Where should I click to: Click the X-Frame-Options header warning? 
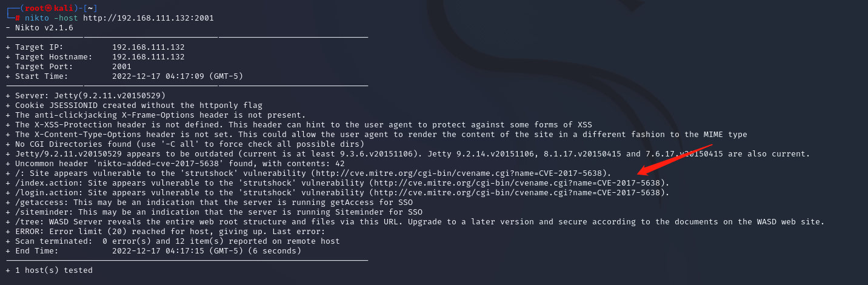pos(156,115)
